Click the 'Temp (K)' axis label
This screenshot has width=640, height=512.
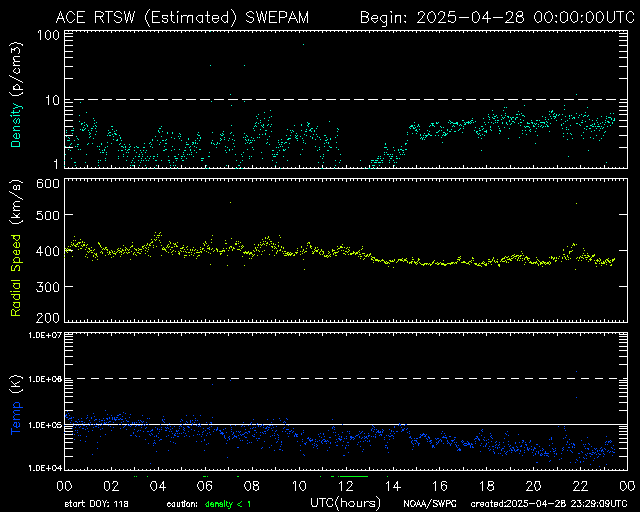(16, 405)
